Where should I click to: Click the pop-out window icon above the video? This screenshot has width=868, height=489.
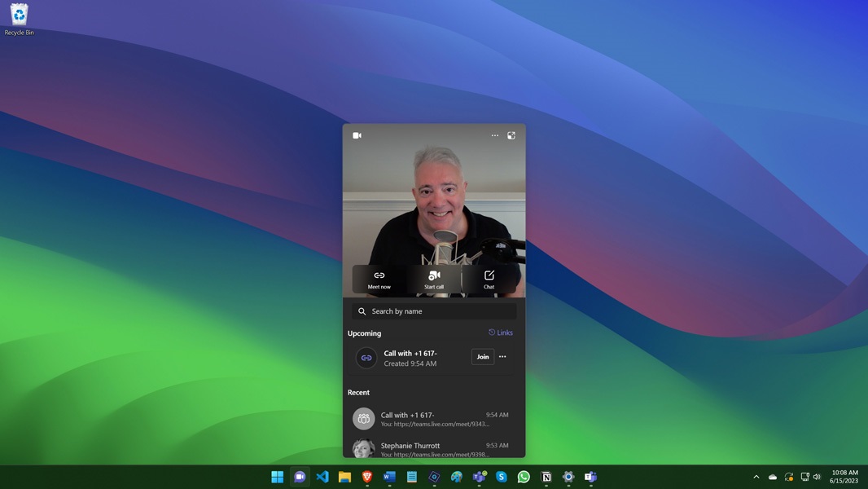pos(511,135)
